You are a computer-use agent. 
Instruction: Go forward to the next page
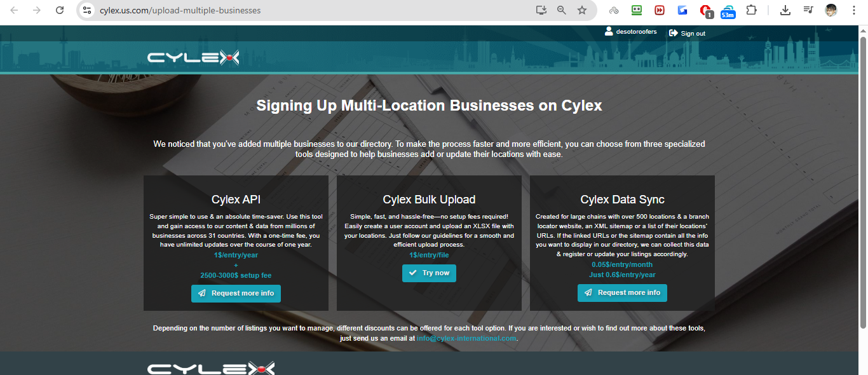coord(37,10)
